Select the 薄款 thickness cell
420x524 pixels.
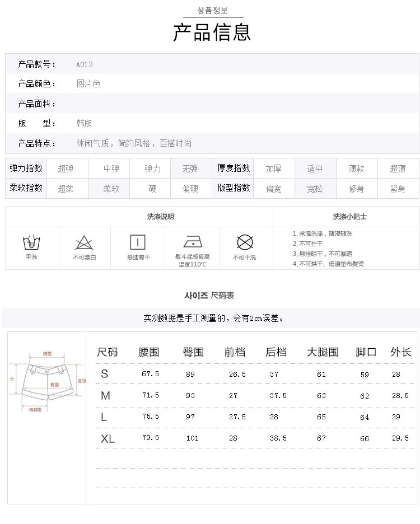(357, 169)
